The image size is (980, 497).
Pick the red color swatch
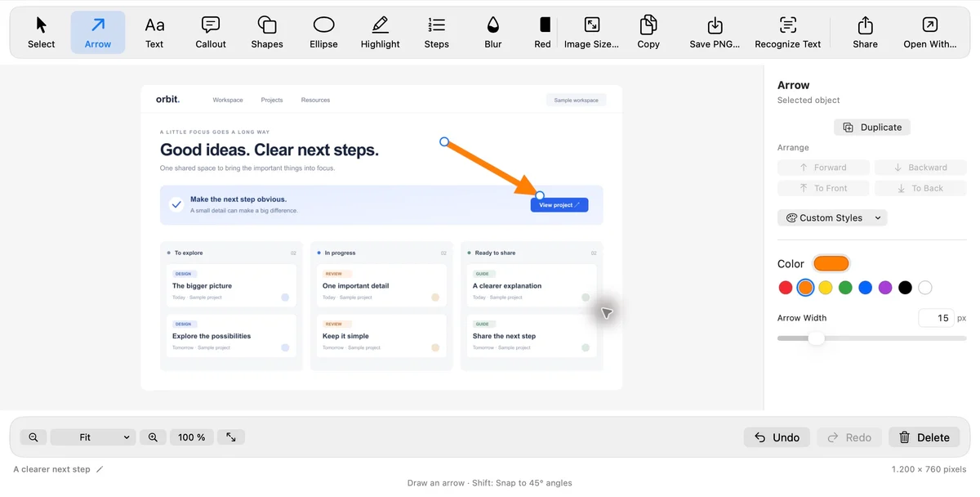coord(786,288)
